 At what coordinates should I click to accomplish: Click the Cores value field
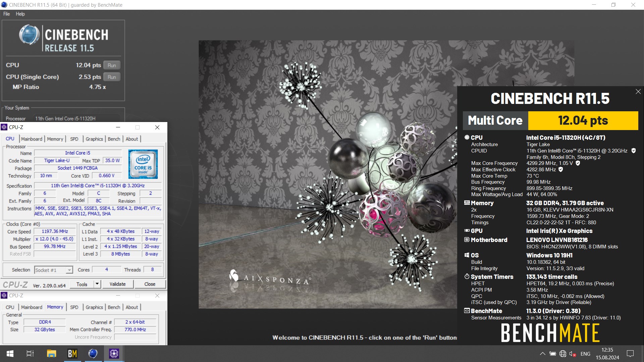[107, 269]
